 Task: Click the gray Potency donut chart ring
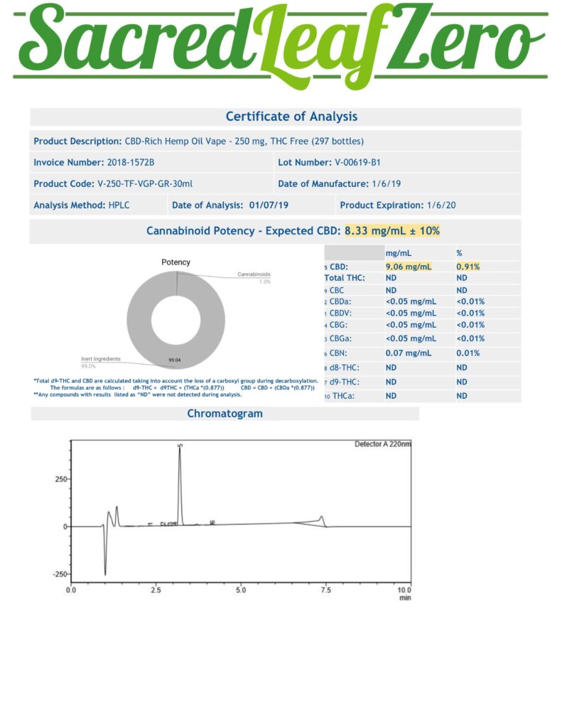click(x=139, y=313)
